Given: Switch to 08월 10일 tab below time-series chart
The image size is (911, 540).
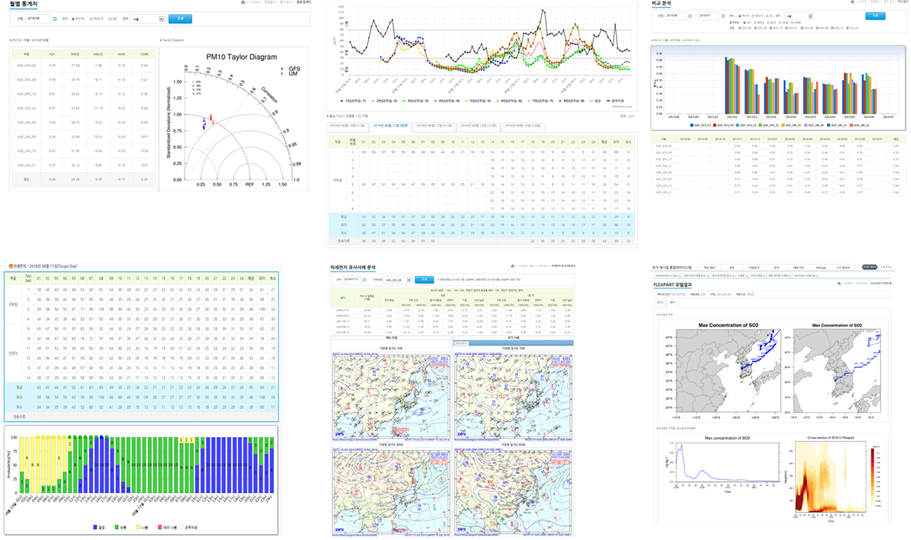Looking at the screenshot, I should pos(347,126).
